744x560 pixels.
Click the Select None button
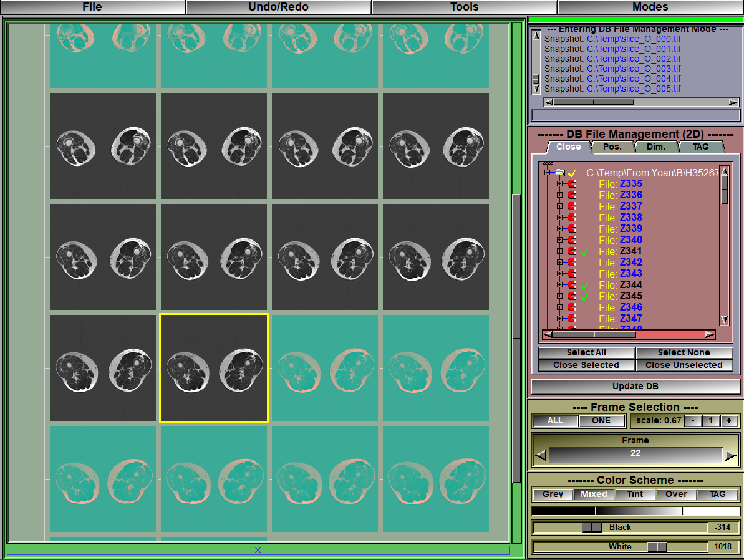684,352
